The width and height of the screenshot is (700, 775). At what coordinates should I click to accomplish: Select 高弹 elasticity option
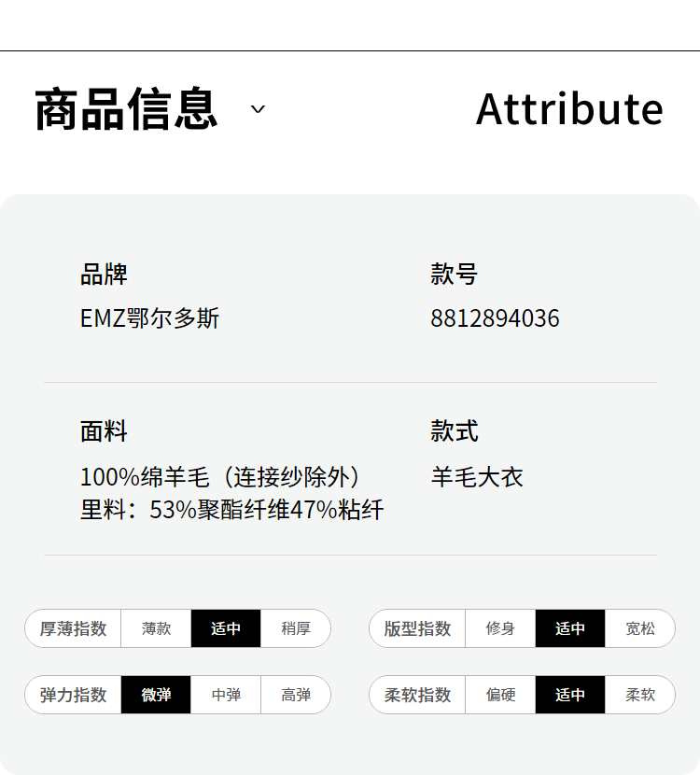point(296,695)
